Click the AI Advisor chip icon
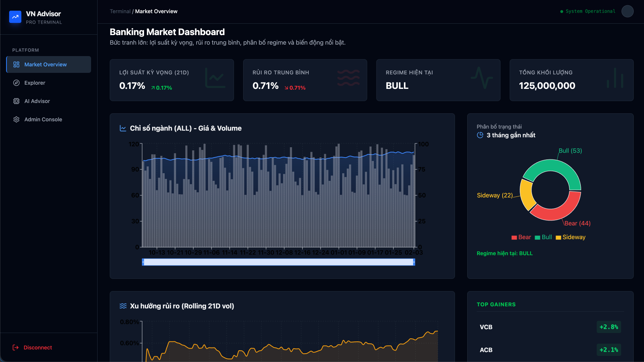 (x=16, y=101)
